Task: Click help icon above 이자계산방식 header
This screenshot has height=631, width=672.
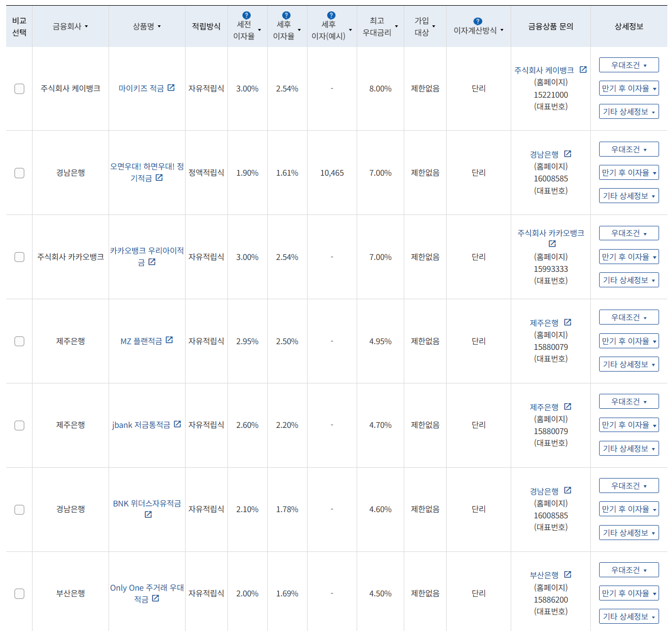Action: [478, 21]
